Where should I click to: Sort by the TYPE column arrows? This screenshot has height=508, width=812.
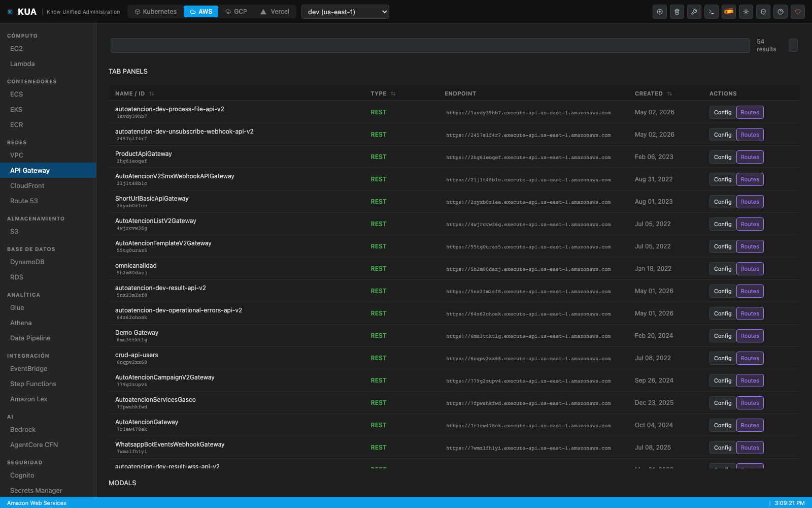tap(393, 94)
